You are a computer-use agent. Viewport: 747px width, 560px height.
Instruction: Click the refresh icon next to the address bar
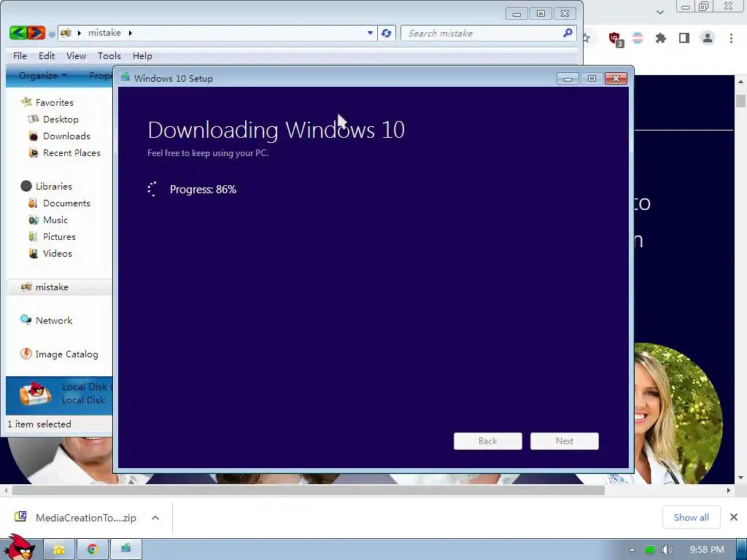pyautogui.click(x=387, y=33)
